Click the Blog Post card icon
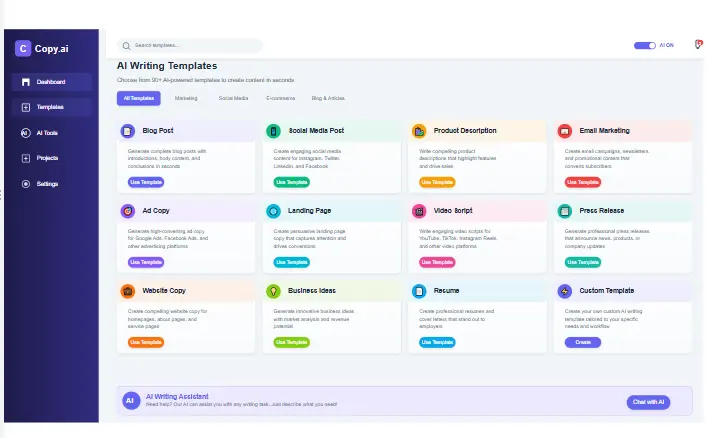 point(128,131)
